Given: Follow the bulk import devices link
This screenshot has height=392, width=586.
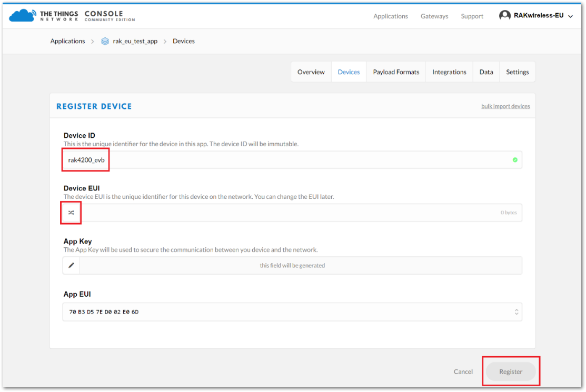Looking at the screenshot, I should coord(505,106).
